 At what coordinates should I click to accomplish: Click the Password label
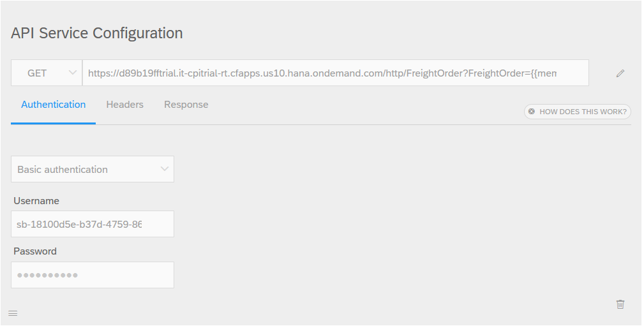click(35, 251)
